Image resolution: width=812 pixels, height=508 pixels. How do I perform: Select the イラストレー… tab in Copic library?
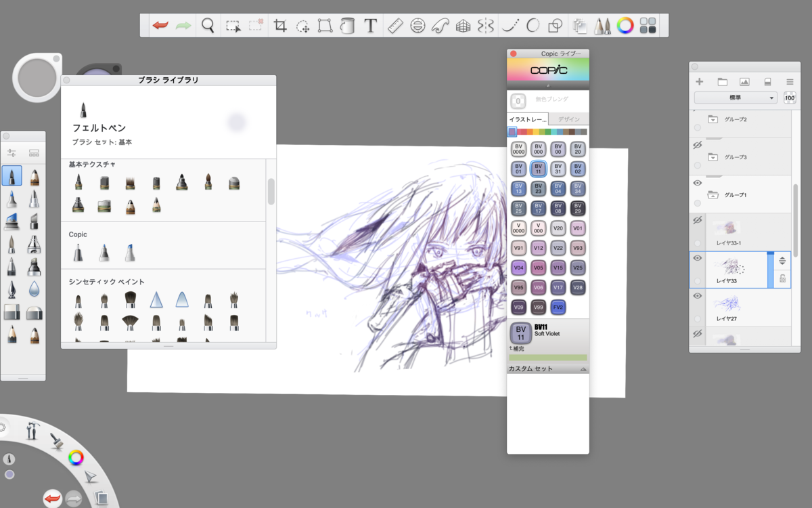[528, 119]
